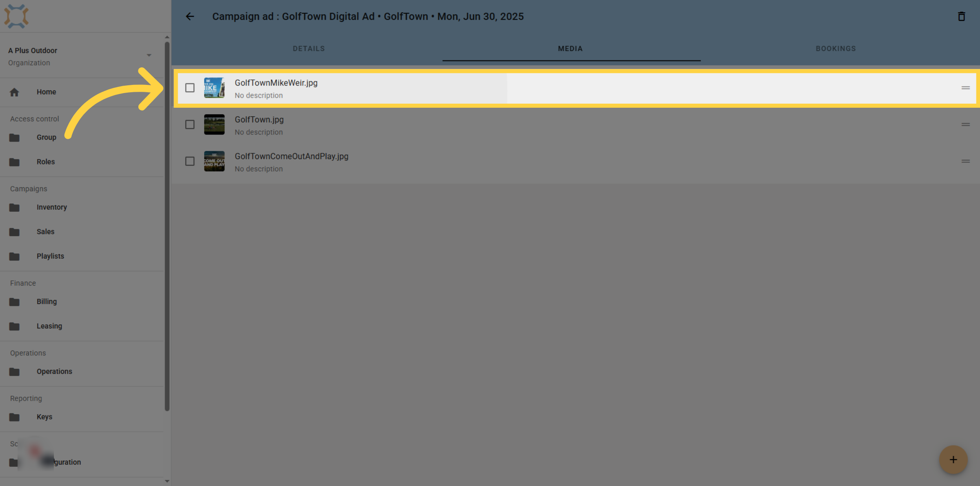Switch to the Details tab
The height and width of the screenshot is (486, 980).
tap(309, 49)
